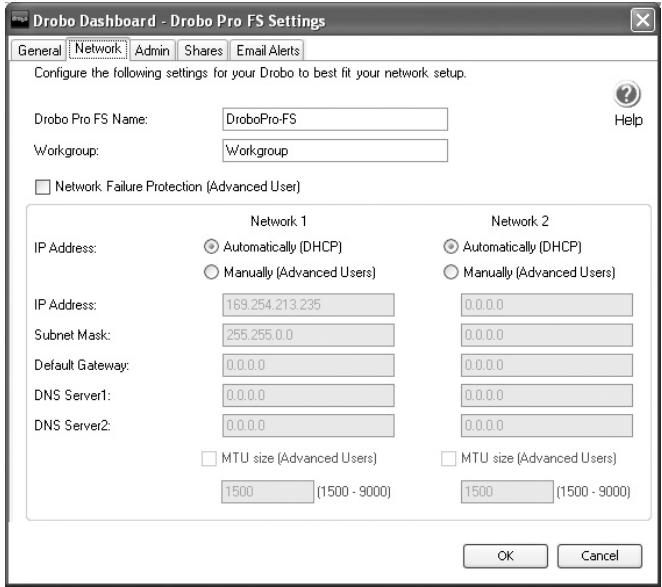Click the Drobo Pro FS Name label
The image size is (662, 587).
click(x=91, y=119)
